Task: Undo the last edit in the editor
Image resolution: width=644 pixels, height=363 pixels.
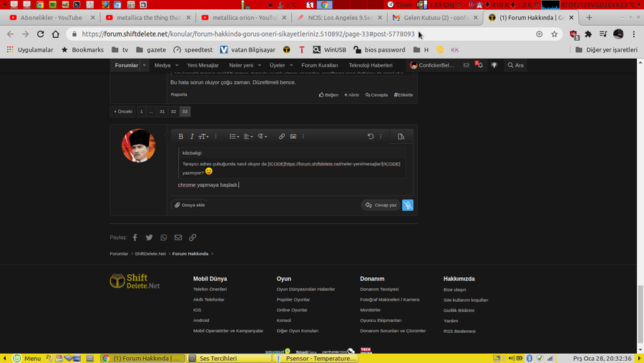Action: tap(371, 137)
